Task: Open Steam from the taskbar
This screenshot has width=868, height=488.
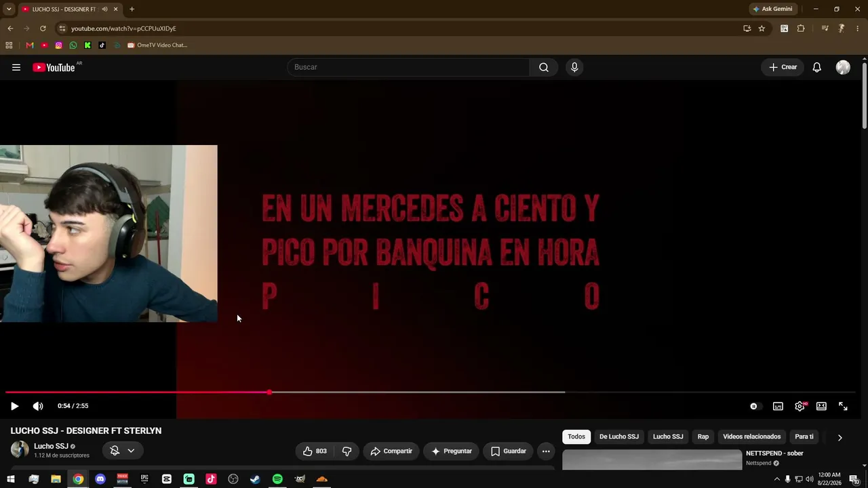Action: point(255,479)
